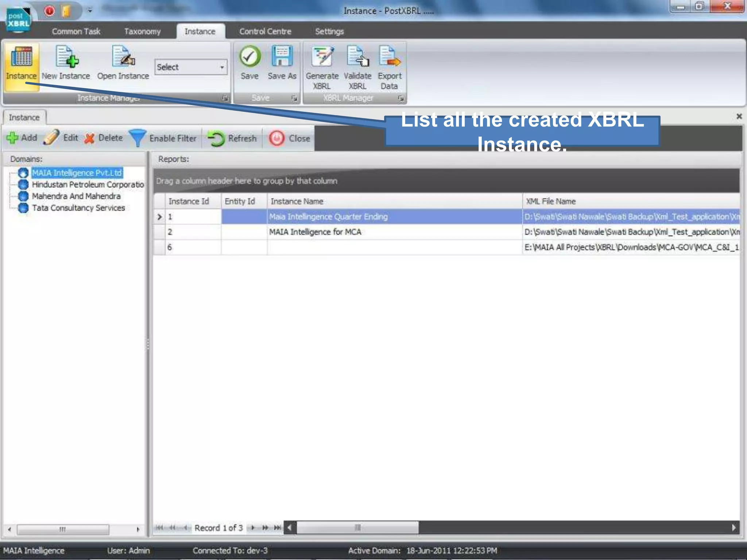Viewport: 747px width, 560px height.
Task: Click orange folder quick access icon
Action: click(x=66, y=11)
